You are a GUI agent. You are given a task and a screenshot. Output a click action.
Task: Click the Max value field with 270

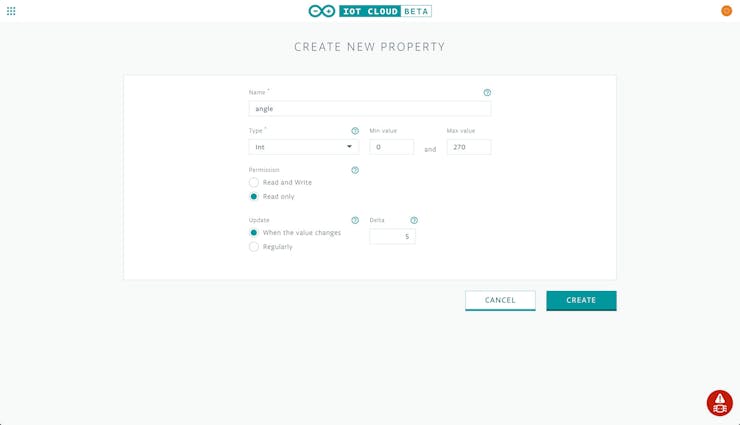pos(469,147)
